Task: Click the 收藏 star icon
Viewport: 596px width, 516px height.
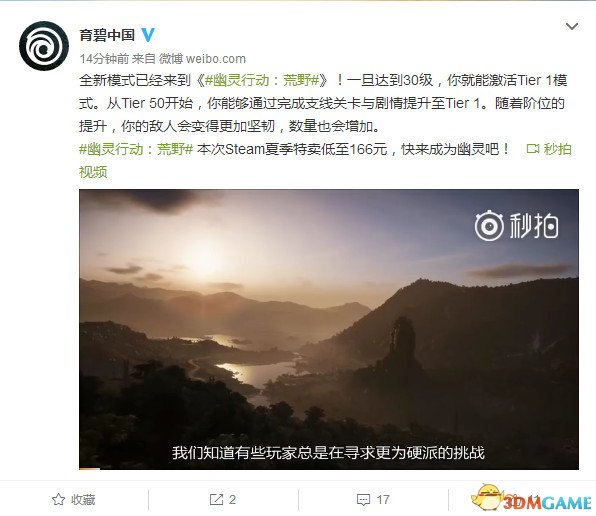Action: coord(58,499)
